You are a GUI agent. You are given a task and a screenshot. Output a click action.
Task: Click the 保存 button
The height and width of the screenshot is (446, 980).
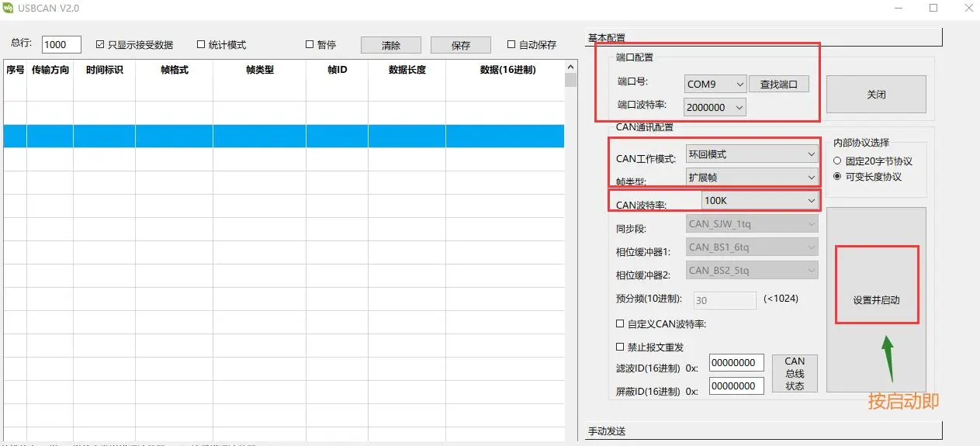point(460,46)
